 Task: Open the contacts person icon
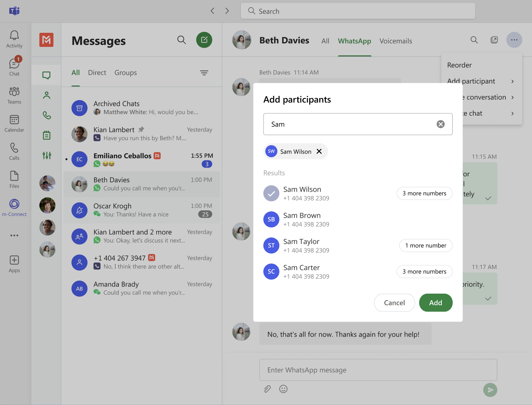[x=46, y=95]
